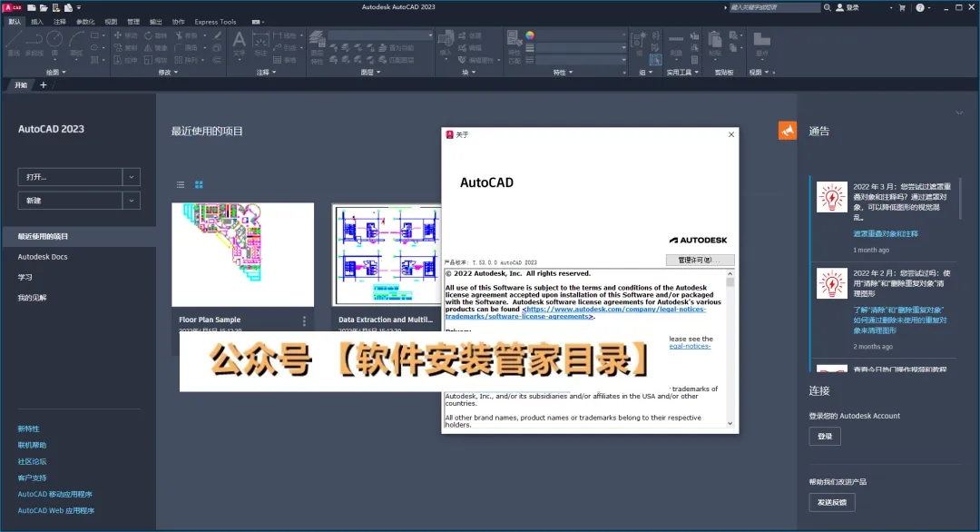980x532 pixels.
Task: Switch to the Annotate ribbon tab
Action: coord(59,22)
